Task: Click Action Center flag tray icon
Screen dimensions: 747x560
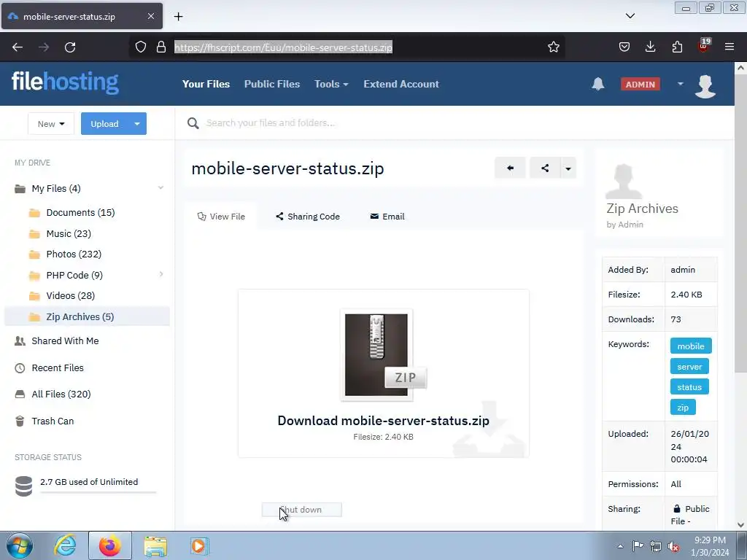Action: [x=638, y=546]
